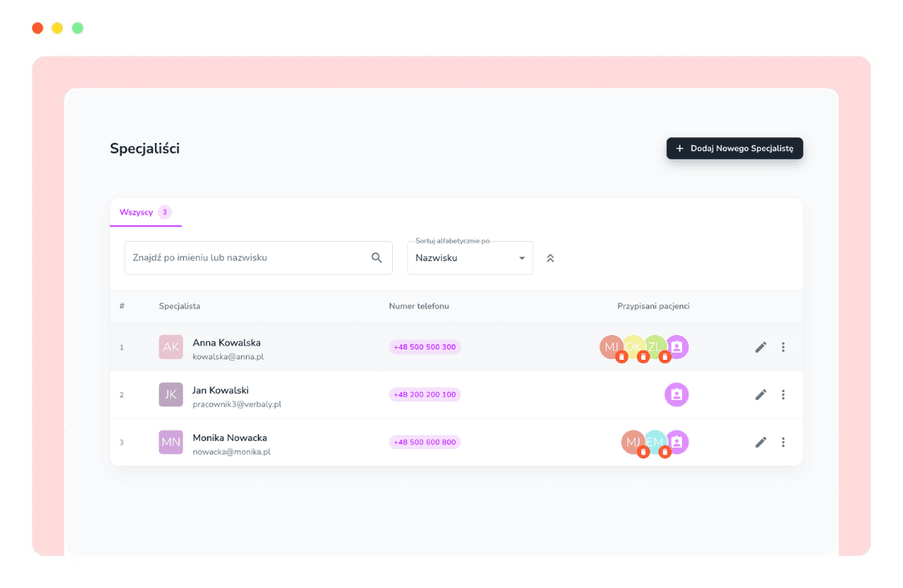Click assign patient icon for Jan Kowalski
903x588 pixels.
pyautogui.click(x=676, y=394)
